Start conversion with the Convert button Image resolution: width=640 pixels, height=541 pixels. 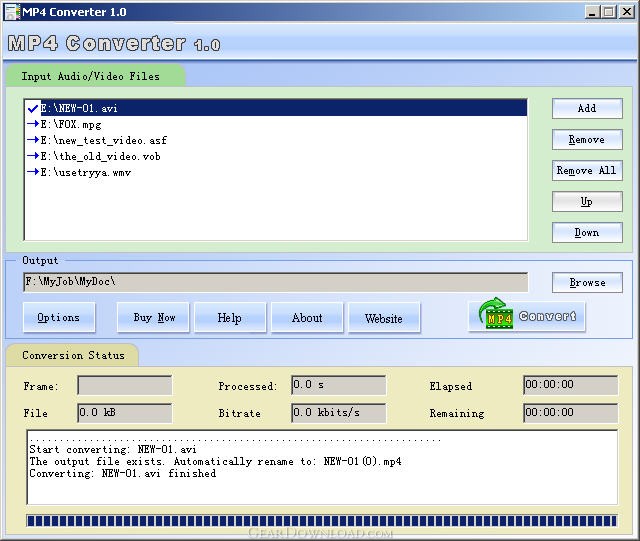[527, 316]
